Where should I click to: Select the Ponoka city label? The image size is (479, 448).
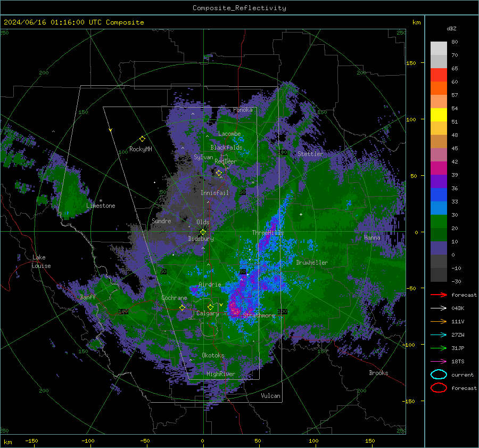click(x=243, y=110)
